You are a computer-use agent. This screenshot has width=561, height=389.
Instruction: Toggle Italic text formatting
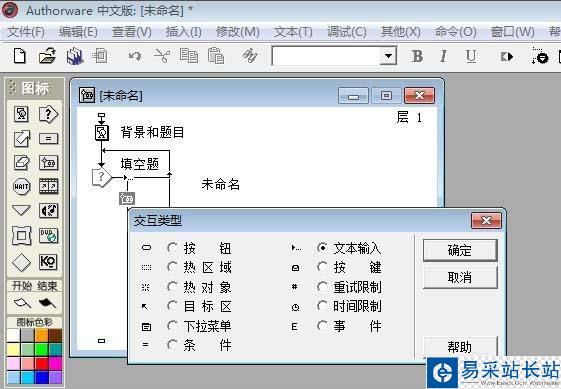tap(443, 56)
